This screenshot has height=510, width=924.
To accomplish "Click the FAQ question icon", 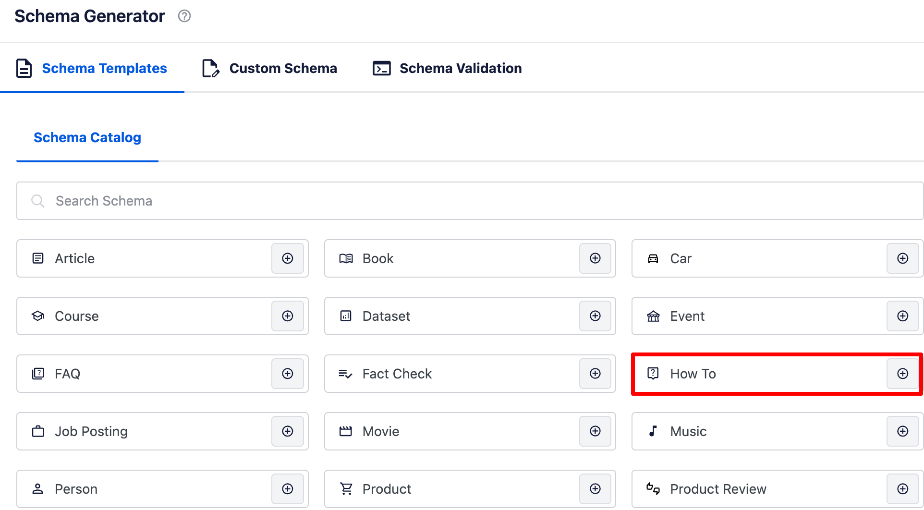I will (38, 374).
